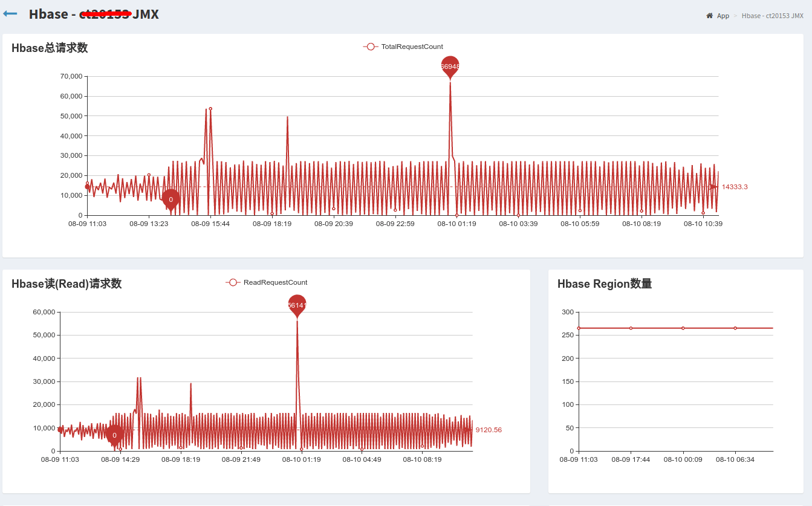
Task: Click the back arrow icon
Action: tap(10, 13)
